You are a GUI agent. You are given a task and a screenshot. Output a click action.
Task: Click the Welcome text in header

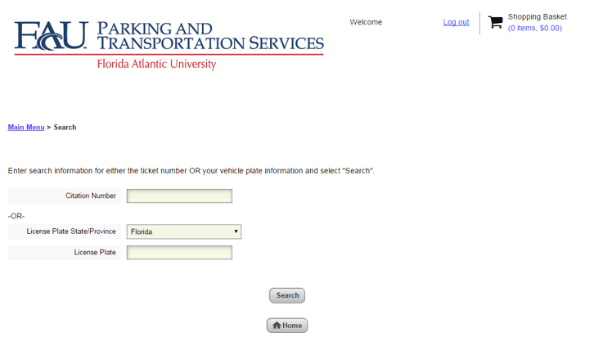[x=366, y=22]
